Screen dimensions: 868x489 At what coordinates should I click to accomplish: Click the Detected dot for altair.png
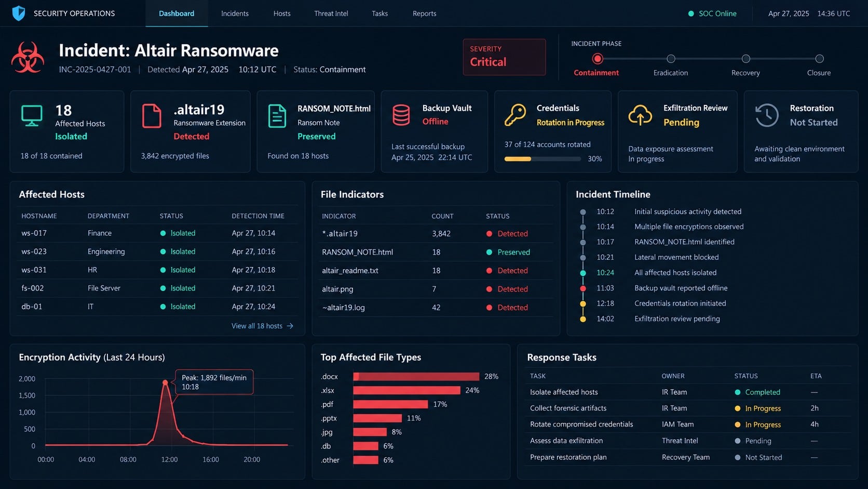(489, 289)
